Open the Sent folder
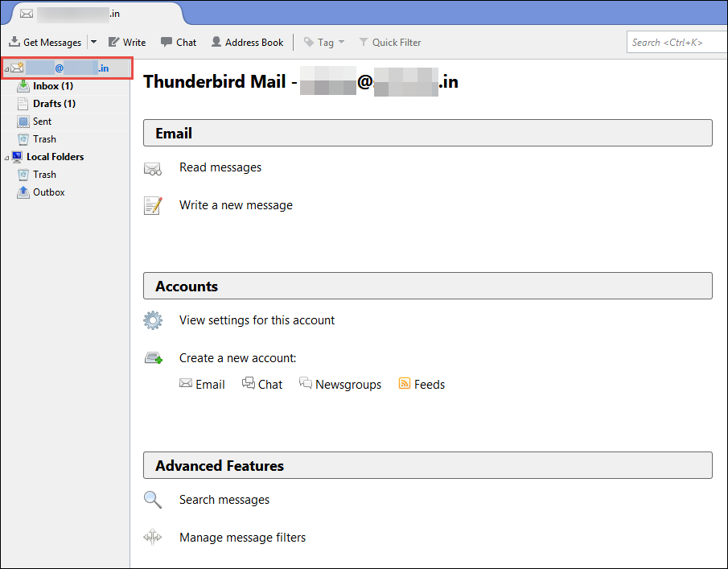Image resolution: width=728 pixels, height=569 pixels. point(43,122)
